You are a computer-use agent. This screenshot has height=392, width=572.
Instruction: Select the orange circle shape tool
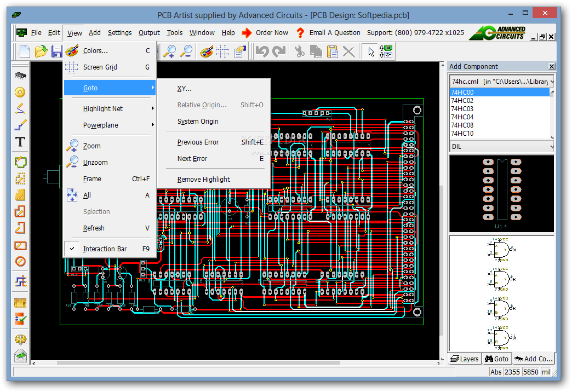(x=20, y=262)
